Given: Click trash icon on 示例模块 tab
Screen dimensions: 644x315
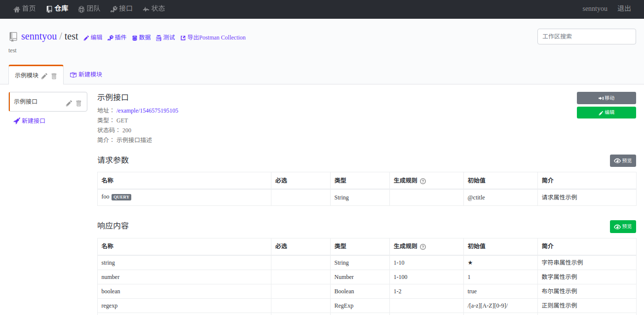Looking at the screenshot, I should 54,76.
